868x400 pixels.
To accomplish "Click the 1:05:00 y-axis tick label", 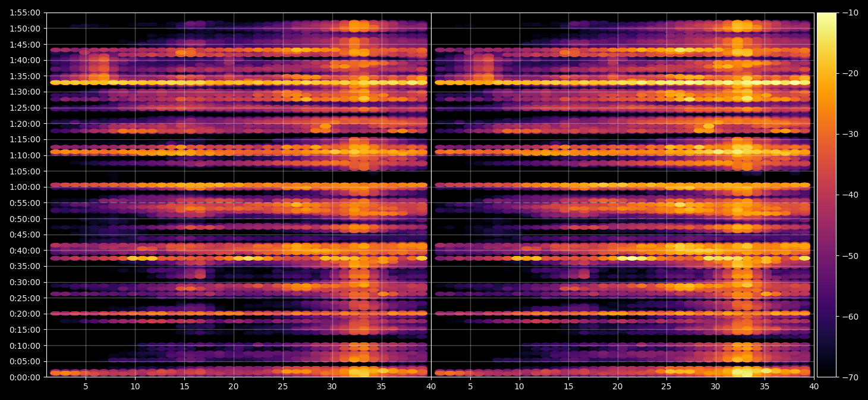I will [25, 171].
